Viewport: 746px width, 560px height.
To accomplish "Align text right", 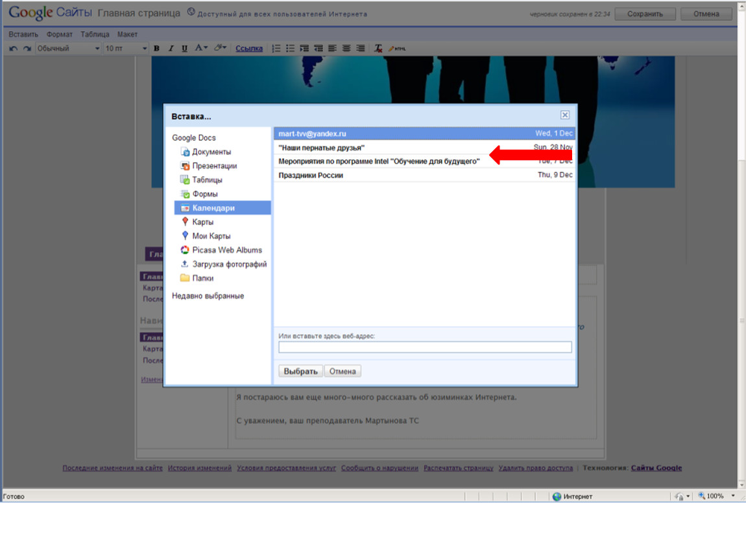I will (361, 49).
